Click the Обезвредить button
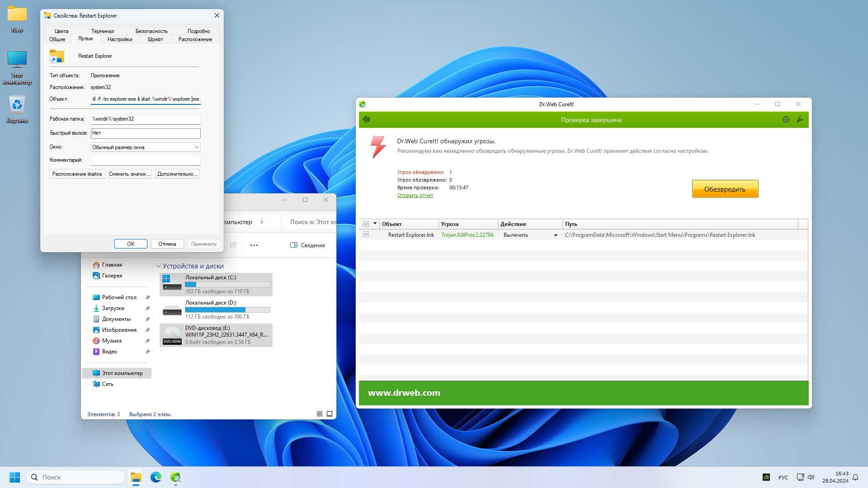The image size is (868, 488). (725, 189)
